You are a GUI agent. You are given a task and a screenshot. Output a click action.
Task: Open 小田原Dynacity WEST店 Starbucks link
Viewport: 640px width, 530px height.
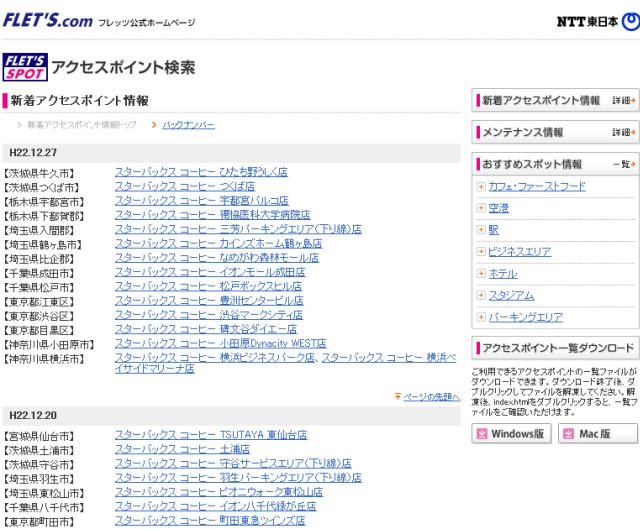[220, 344]
